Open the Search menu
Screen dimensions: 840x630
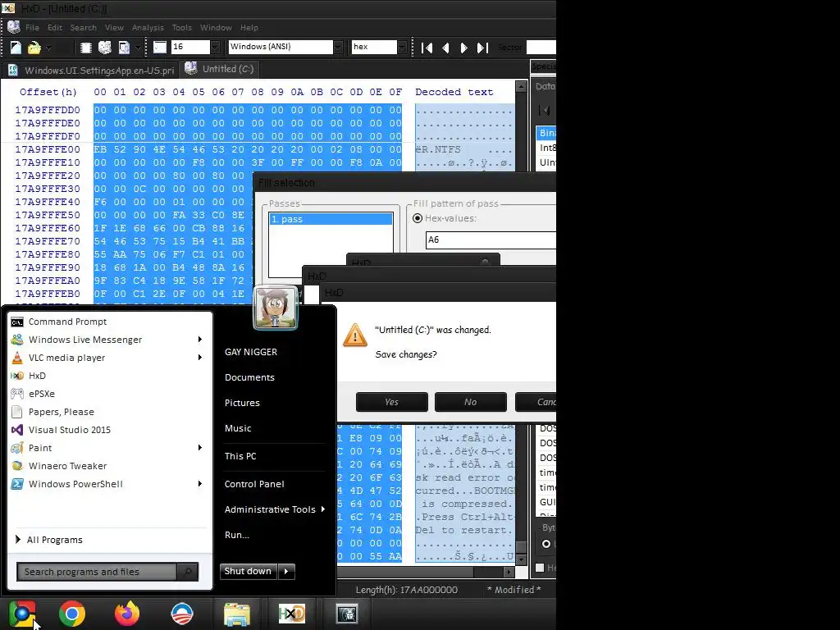click(84, 27)
